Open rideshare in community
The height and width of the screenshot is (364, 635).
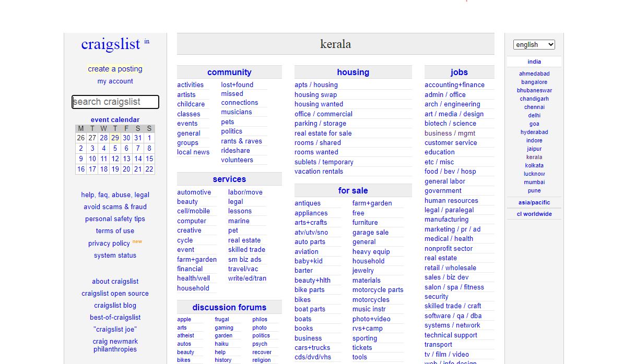pyautogui.click(x=236, y=151)
